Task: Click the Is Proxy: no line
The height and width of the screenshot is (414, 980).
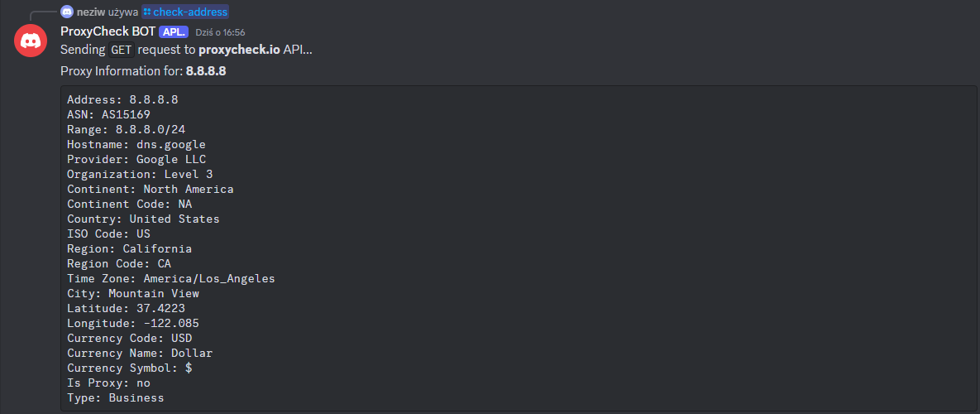Action: tap(108, 383)
